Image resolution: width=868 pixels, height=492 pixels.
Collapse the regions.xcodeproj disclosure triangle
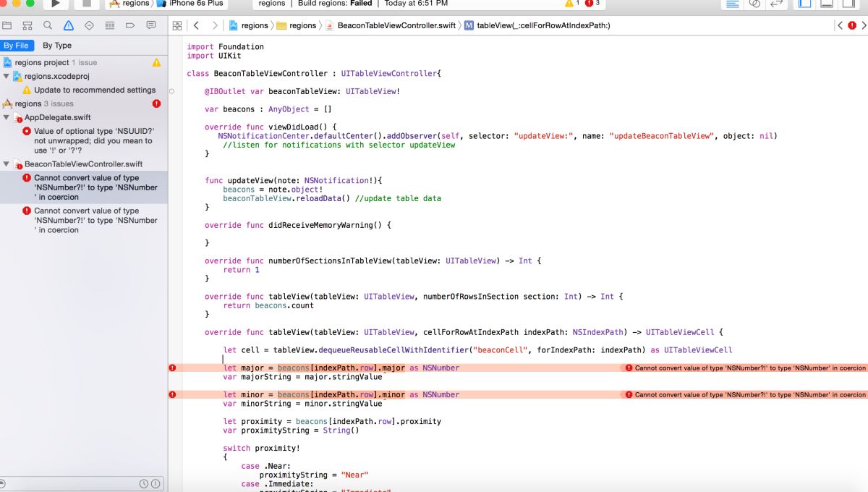(x=7, y=76)
